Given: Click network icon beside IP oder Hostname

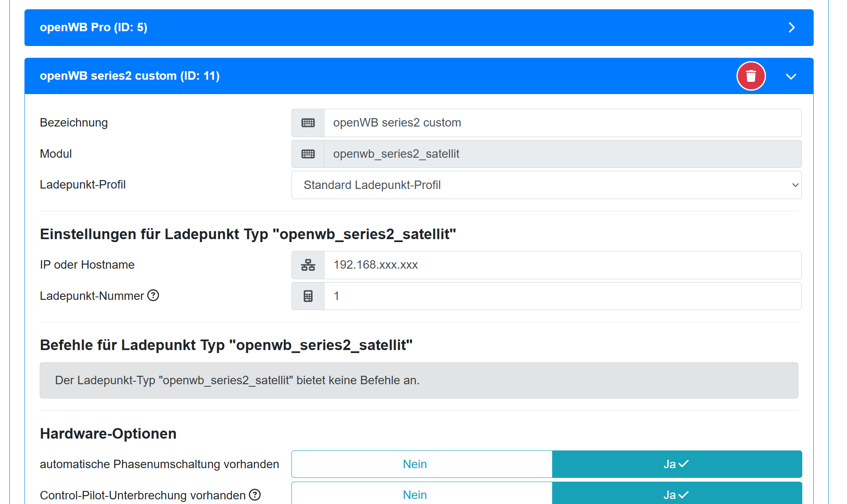Looking at the screenshot, I should click(x=308, y=265).
